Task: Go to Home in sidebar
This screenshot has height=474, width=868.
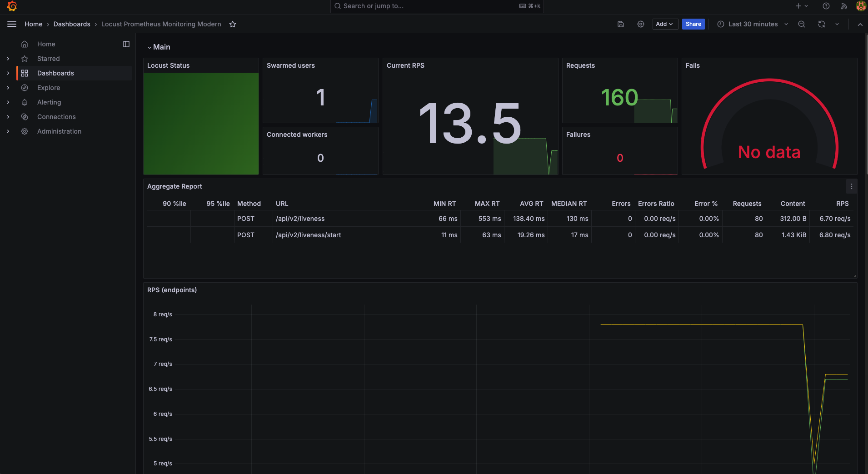Action: 46,44
